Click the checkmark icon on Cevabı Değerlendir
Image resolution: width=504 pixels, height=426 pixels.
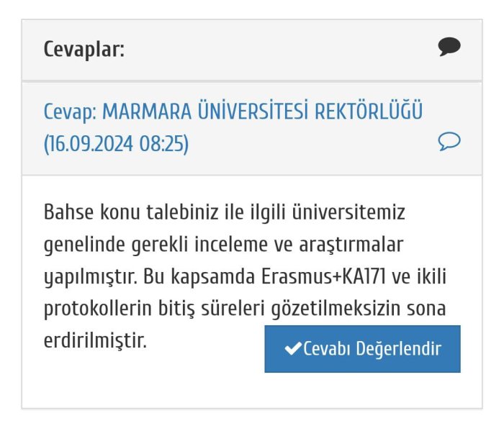[293, 349]
